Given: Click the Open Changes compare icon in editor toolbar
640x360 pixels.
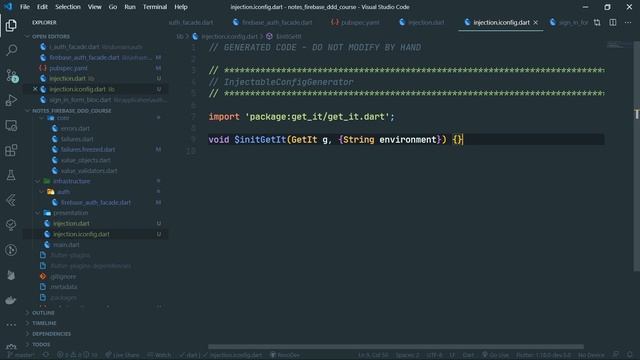Looking at the screenshot, I should coord(597,22).
